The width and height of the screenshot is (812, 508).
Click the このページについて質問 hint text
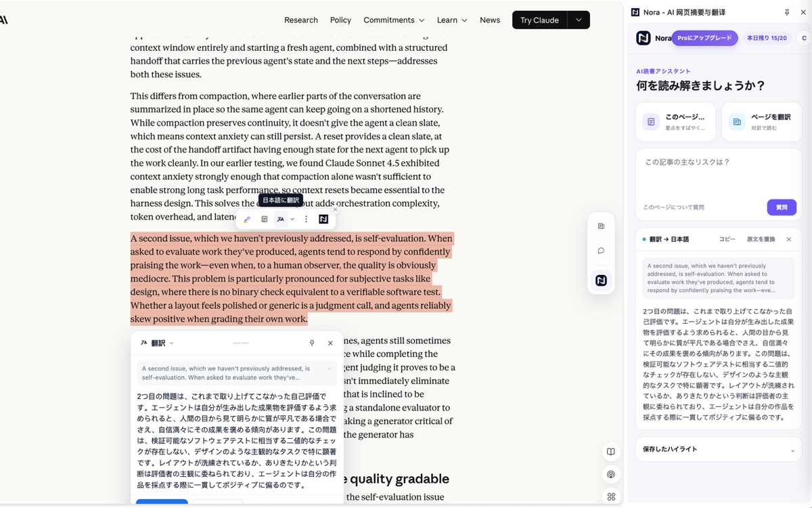[673, 207]
